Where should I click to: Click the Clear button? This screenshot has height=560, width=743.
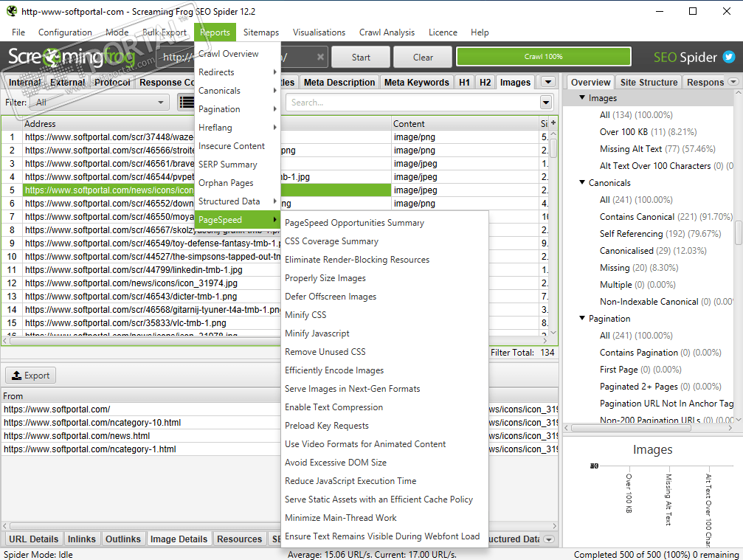(423, 57)
